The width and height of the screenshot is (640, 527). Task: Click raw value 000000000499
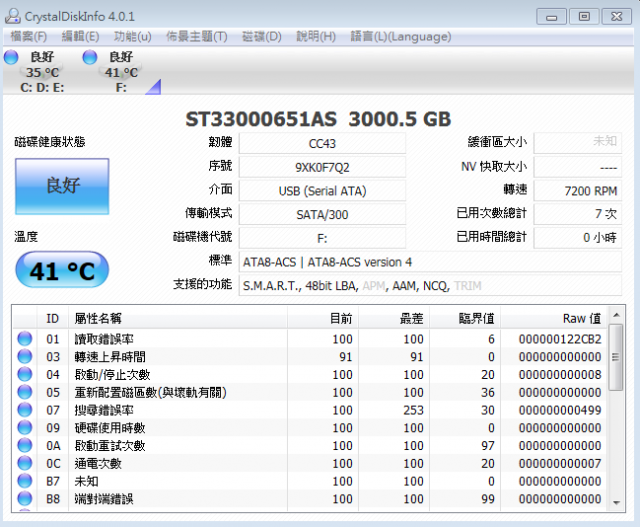click(560, 410)
